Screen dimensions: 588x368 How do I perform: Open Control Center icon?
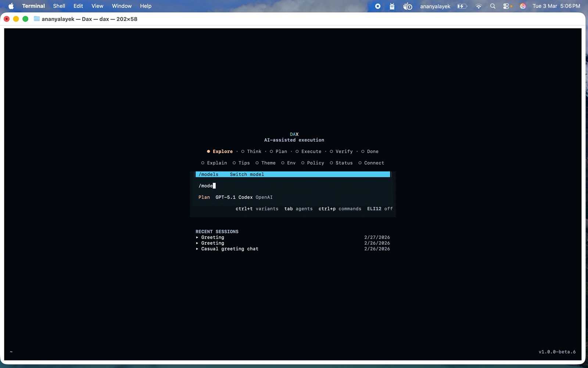(x=507, y=6)
